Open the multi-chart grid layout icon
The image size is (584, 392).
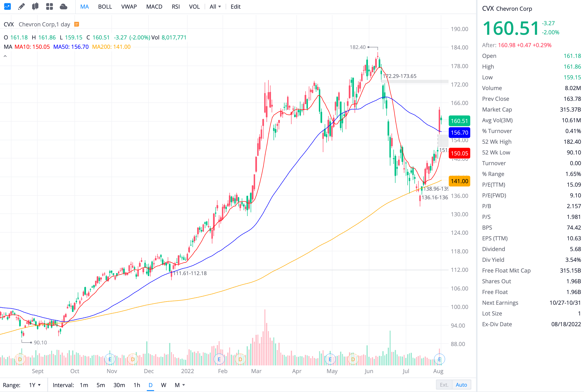[x=50, y=7]
